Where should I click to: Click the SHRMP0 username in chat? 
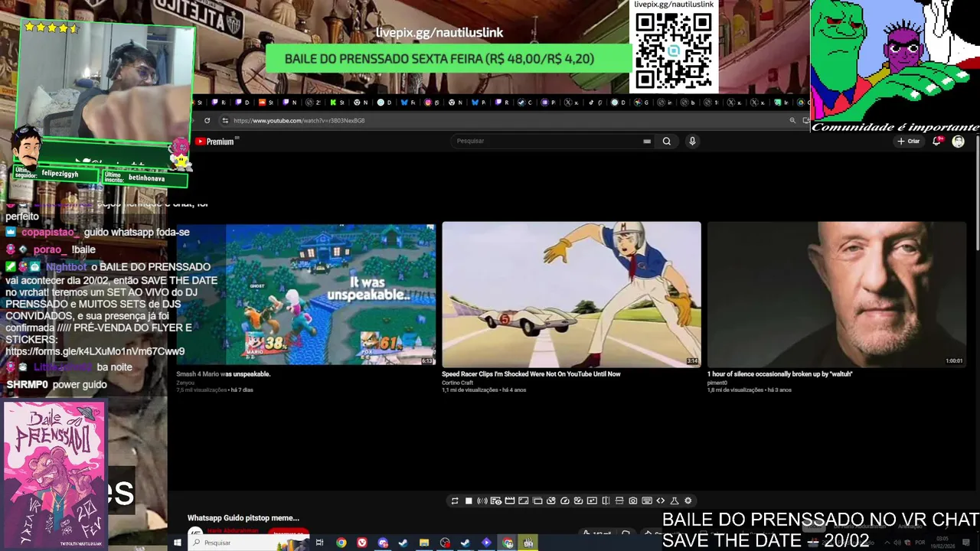click(x=28, y=385)
